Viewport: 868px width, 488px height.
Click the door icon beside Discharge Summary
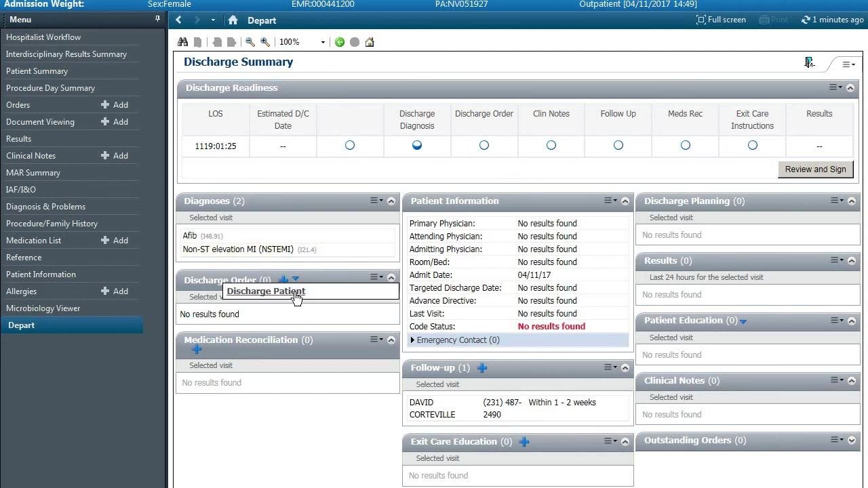click(x=809, y=62)
